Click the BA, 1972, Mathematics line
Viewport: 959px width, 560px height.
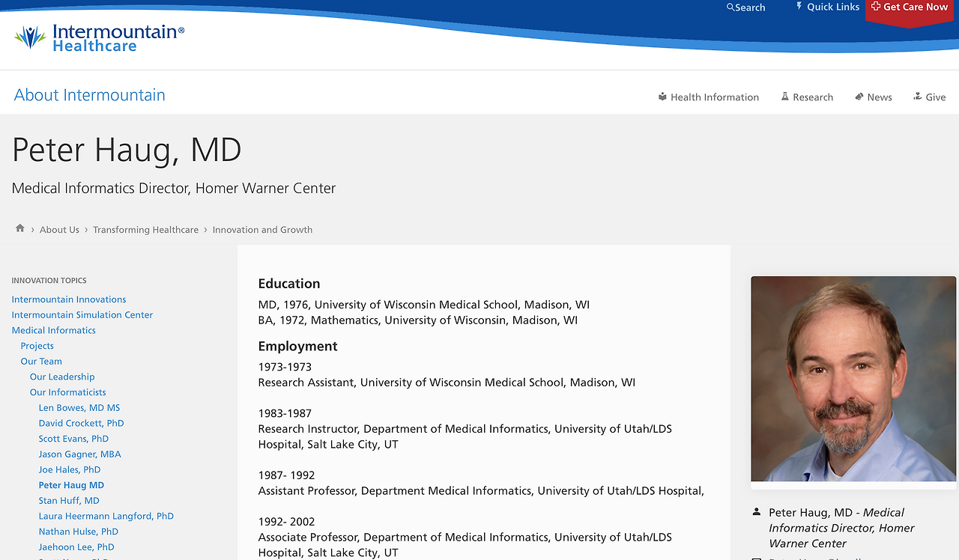(418, 320)
